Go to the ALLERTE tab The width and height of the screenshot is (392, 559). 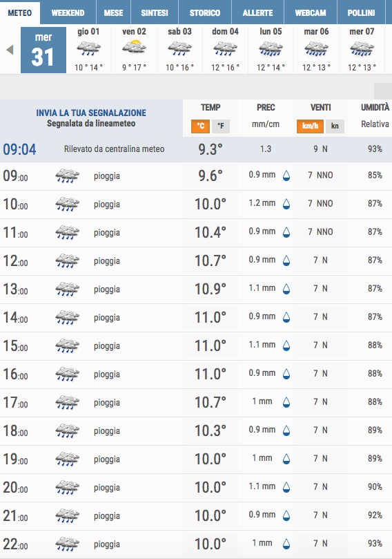[x=258, y=13]
